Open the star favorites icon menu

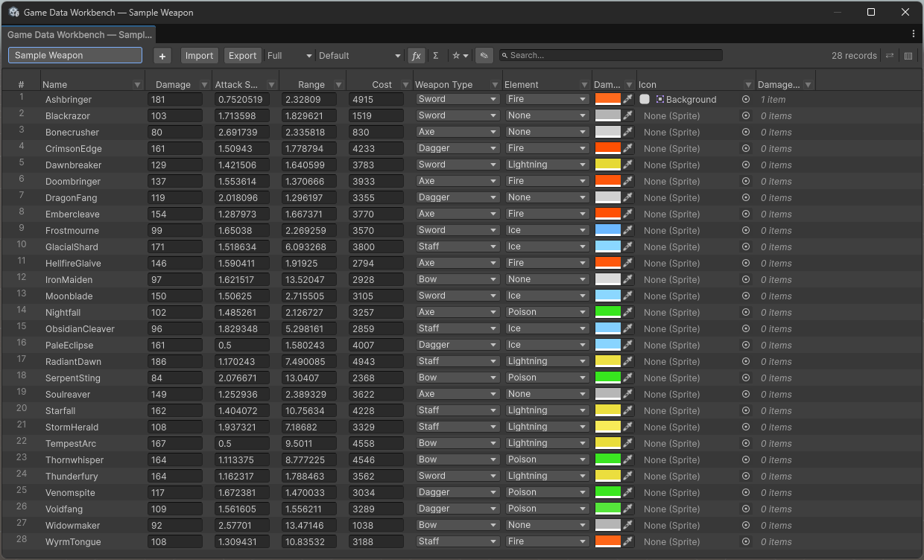tap(458, 55)
